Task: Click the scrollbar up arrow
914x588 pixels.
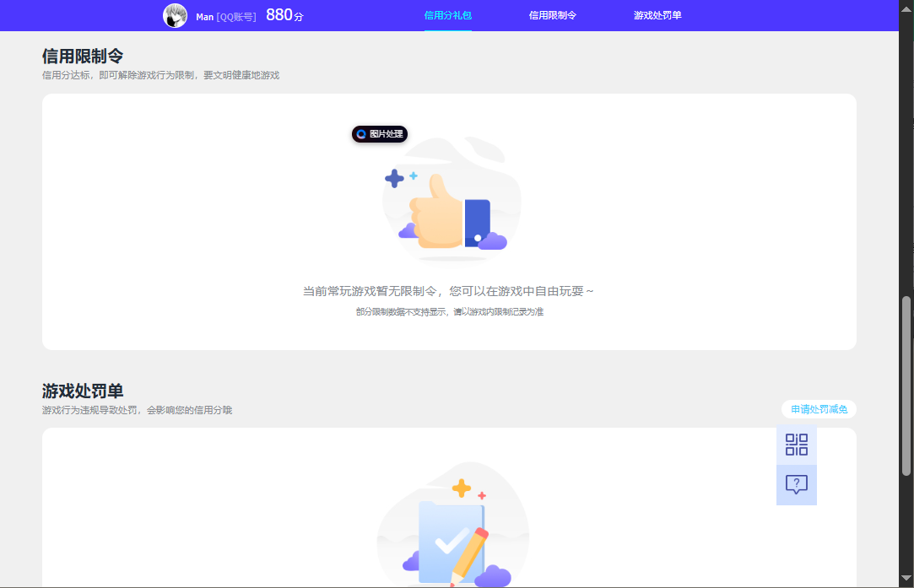Action: coord(906,10)
